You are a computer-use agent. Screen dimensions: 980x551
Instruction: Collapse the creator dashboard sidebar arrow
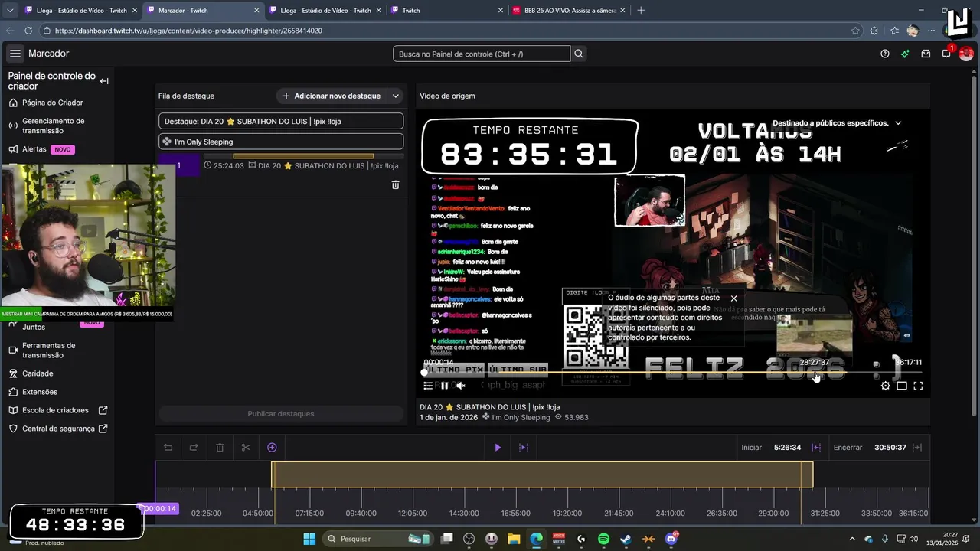point(104,81)
